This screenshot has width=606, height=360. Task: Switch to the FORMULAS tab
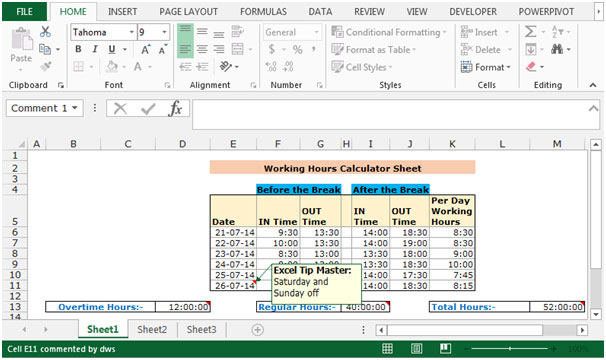[x=263, y=12]
